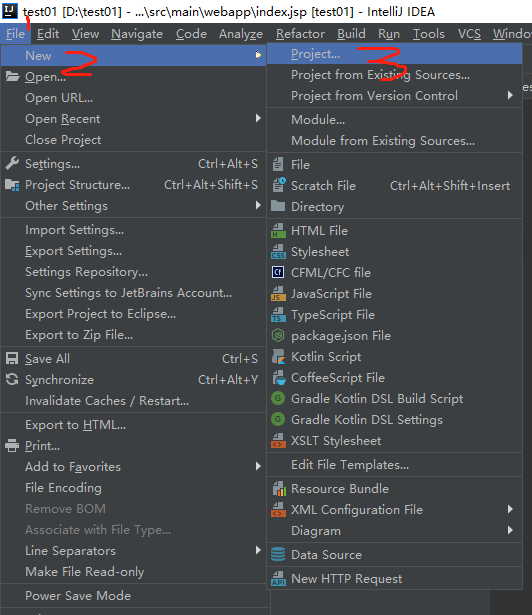The height and width of the screenshot is (615, 532).
Task: Choose Open URL... menu entry
Action: click(133, 98)
